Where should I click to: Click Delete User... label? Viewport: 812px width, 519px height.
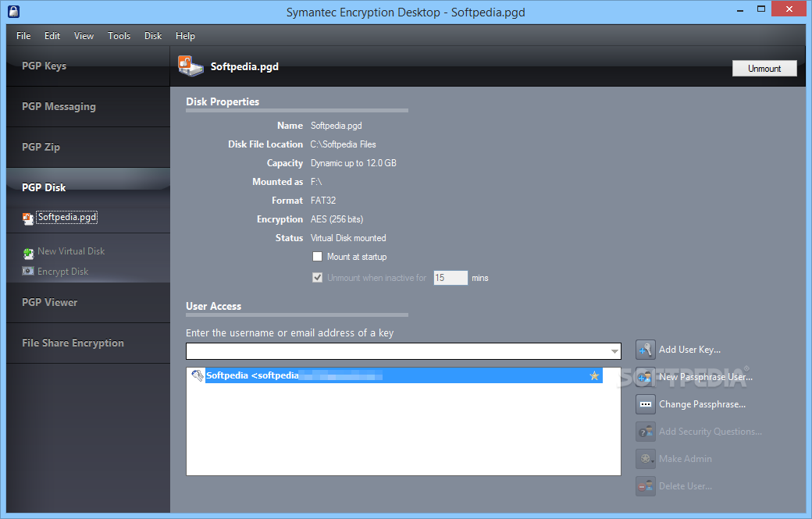click(686, 486)
